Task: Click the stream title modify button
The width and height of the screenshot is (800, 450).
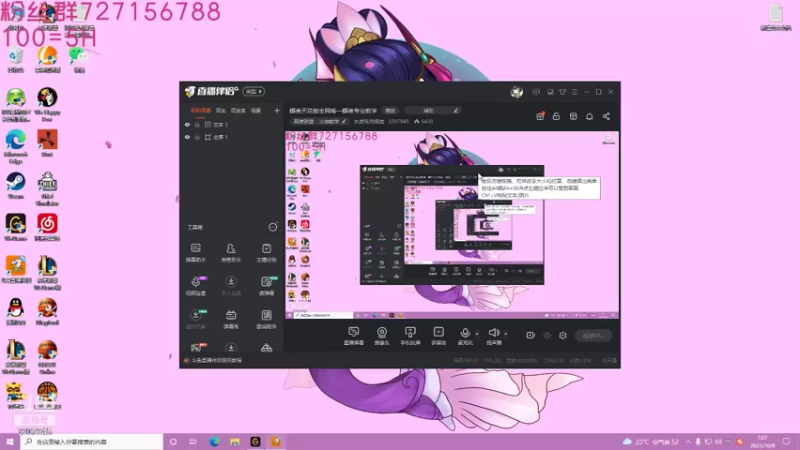Action: [x=390, y=110]
